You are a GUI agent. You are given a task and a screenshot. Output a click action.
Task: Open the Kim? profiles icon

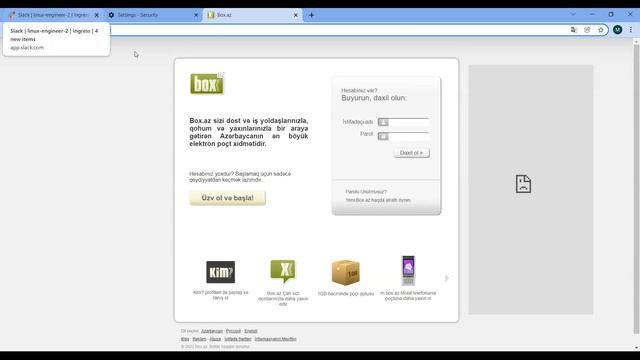220,272
